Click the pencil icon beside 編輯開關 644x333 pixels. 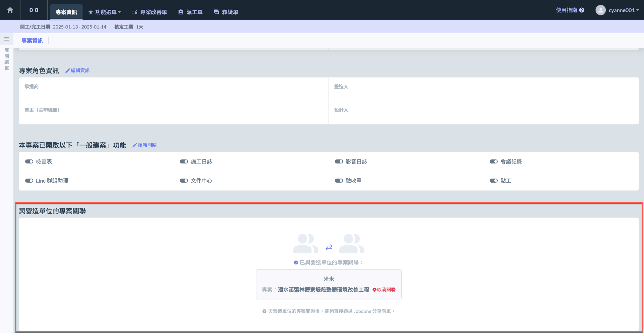coord(135,145)
